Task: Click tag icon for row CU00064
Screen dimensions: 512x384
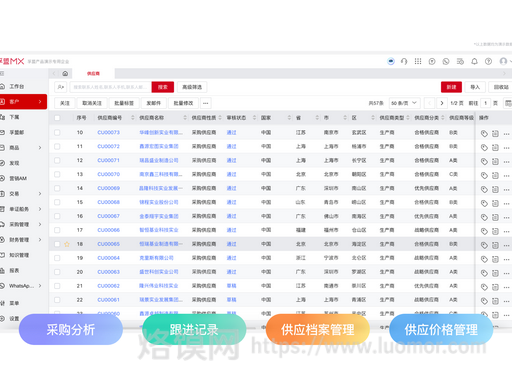Action: 484,259
